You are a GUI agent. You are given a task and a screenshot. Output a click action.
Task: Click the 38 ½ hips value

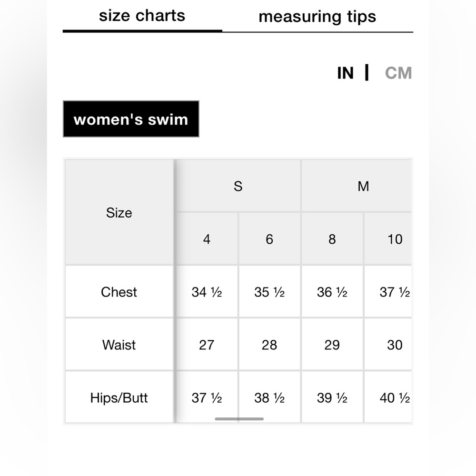[269, 397]
